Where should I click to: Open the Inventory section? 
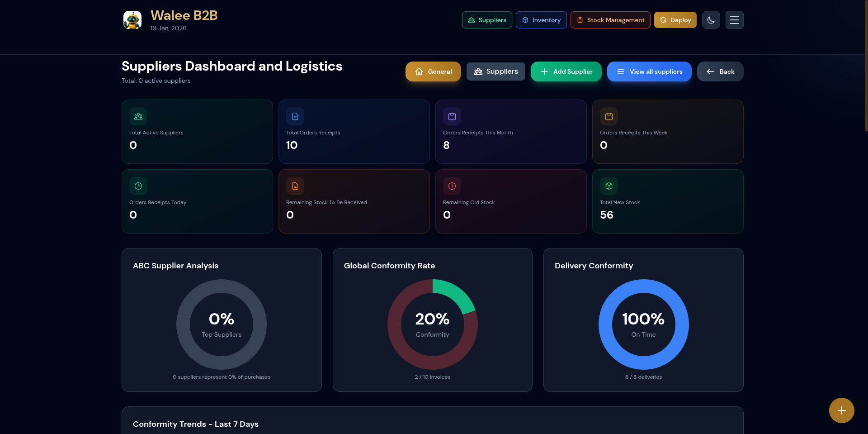541,20
